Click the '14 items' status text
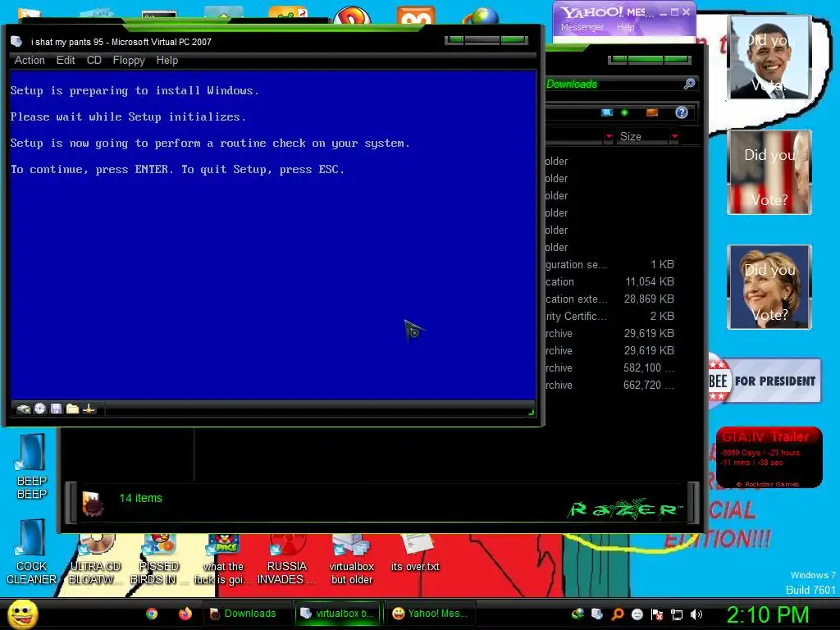Screen dimensions: 840x630 [x=140, y=498]
